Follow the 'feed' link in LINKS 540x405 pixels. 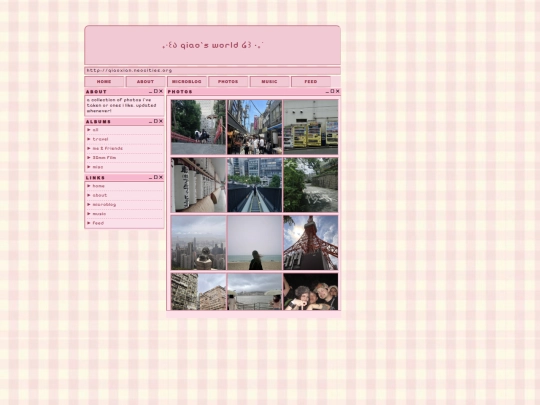(98, 223)
